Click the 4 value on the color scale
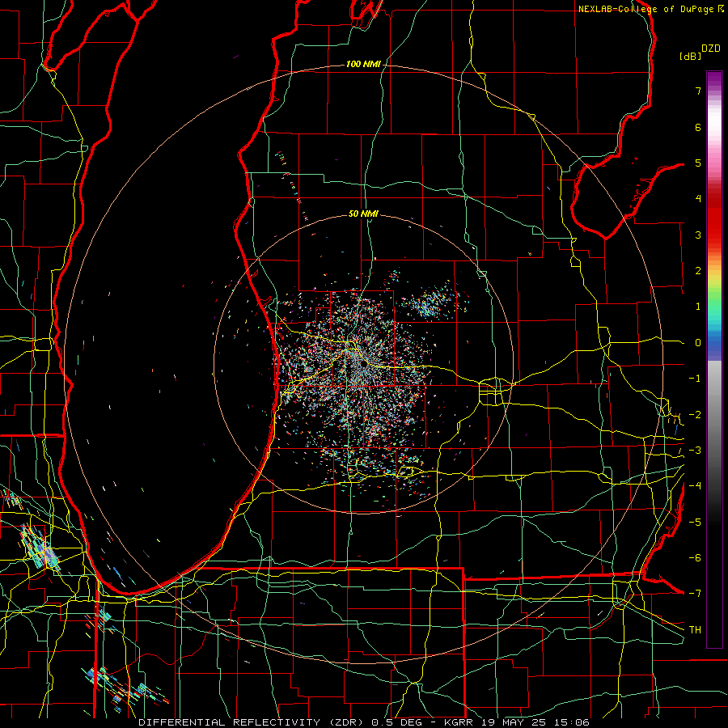 [698, 199]
